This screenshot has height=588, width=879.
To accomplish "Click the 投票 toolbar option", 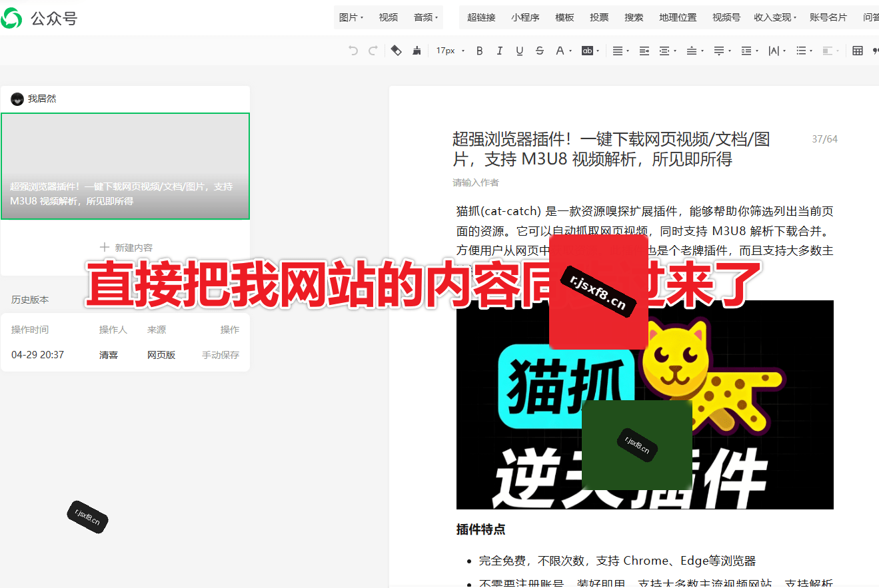I will [x=599, y=17].
